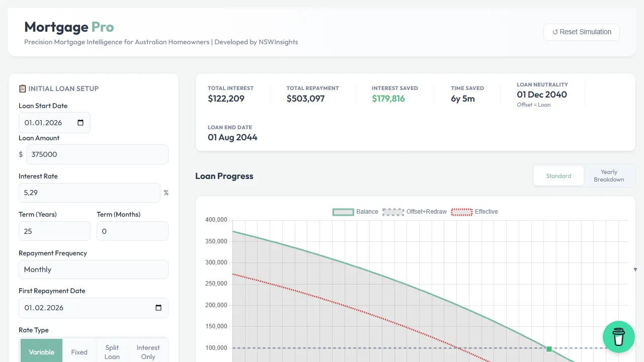Image resolution: width=644 pixels, height=362 pixels.
Task: Click the Reset Simulation button
Action: [x=582, y=32]
